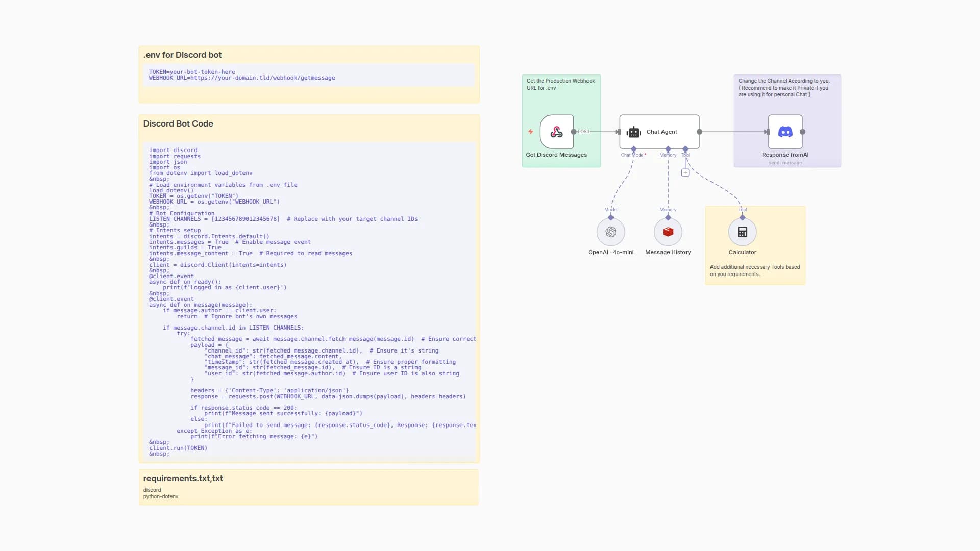The width and height of the screenshot is (980, 551).
Task: Click the output endpoint of Chat Agent
Action: coord(700,131)
